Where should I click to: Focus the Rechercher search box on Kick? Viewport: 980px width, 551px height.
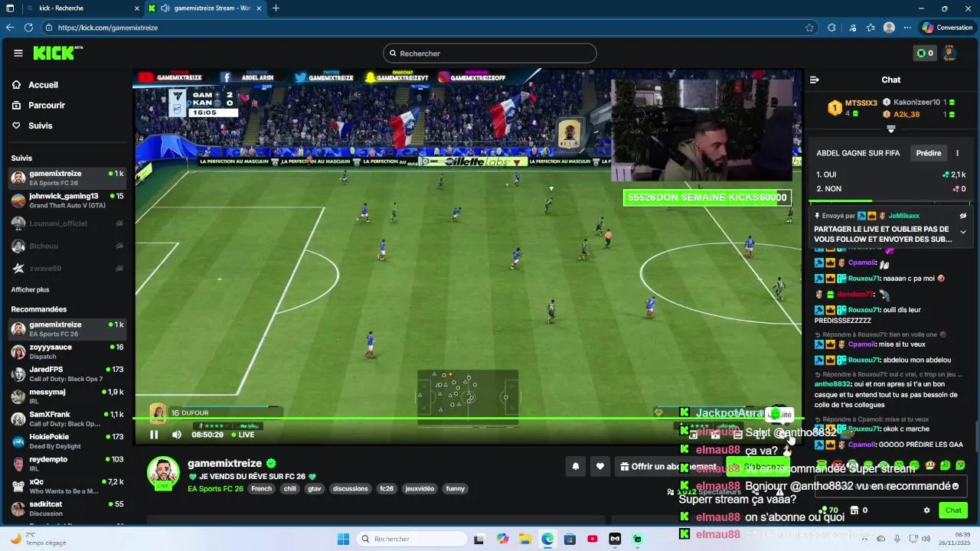tap(490, 54)
